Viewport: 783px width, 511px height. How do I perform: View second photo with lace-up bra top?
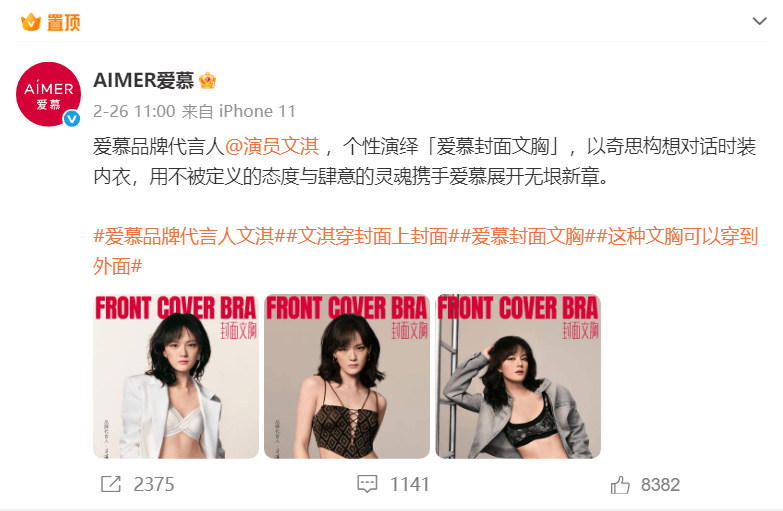[347, 376]
